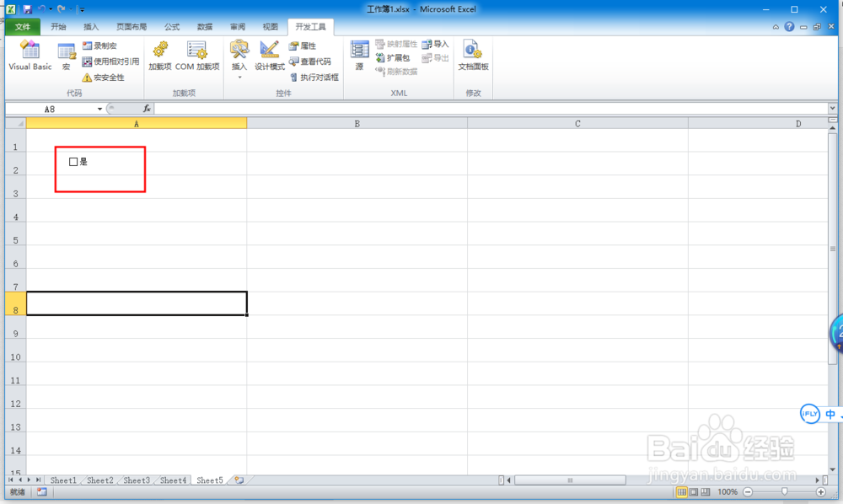Image resolution: width=843 pixels, height=504 pixels.
Task: Switch to Page Layout view in status bar
Action: coord(694,491)
